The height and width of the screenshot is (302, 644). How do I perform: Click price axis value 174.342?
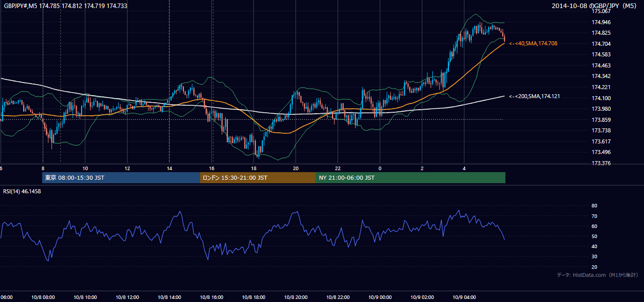point(601,77)
